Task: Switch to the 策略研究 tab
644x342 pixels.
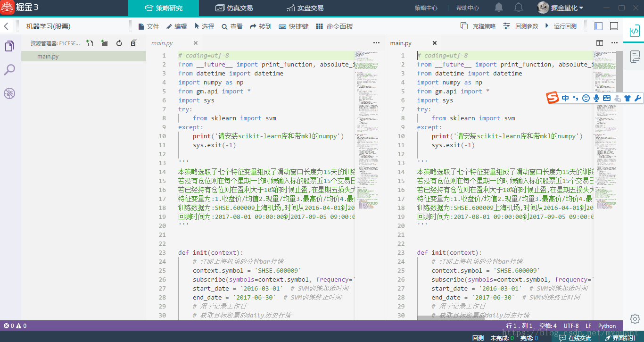Action: [x=164, y=8]
